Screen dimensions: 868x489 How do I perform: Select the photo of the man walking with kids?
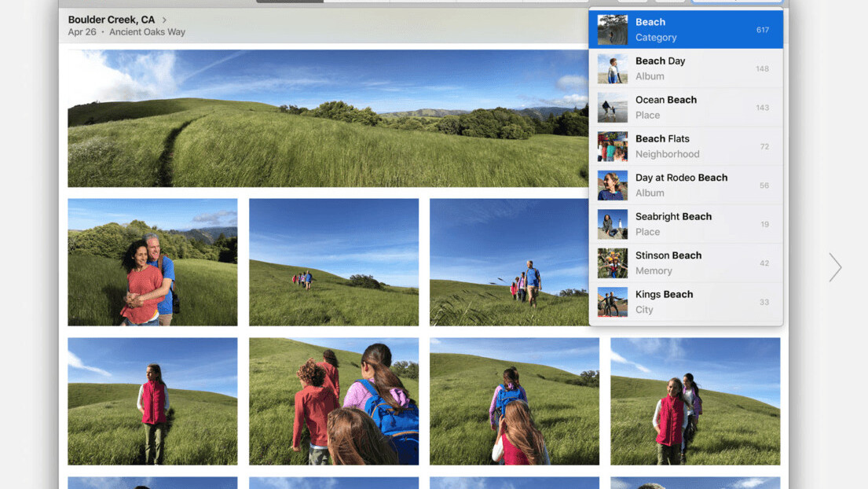508,262
